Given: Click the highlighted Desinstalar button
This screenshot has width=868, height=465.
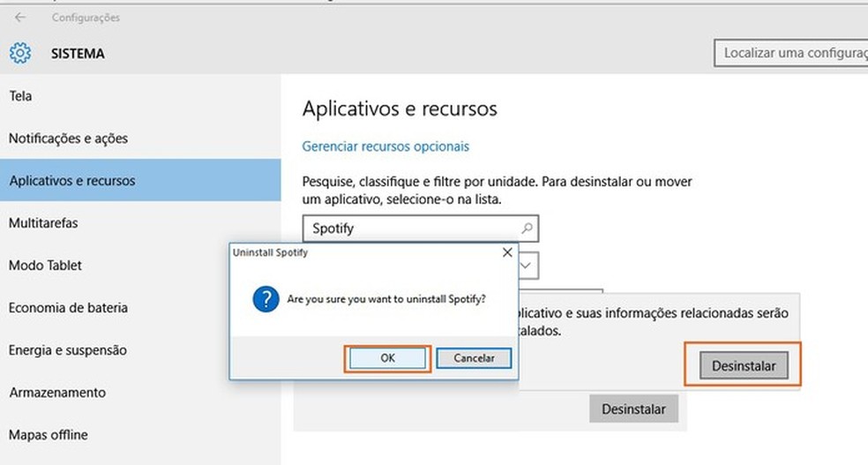Looking at the screenshot, I should pyautogui.click(x=744, y=365).
